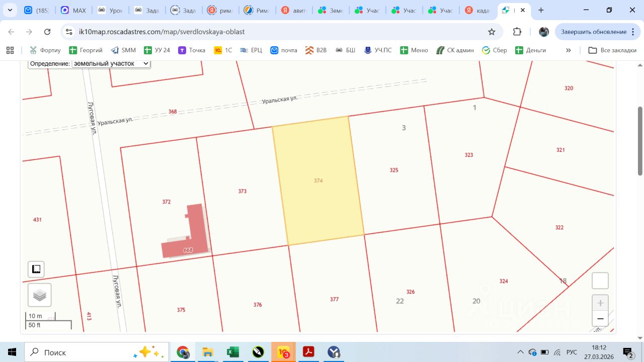Click the address bar URL field

click(x=282, y=32)
